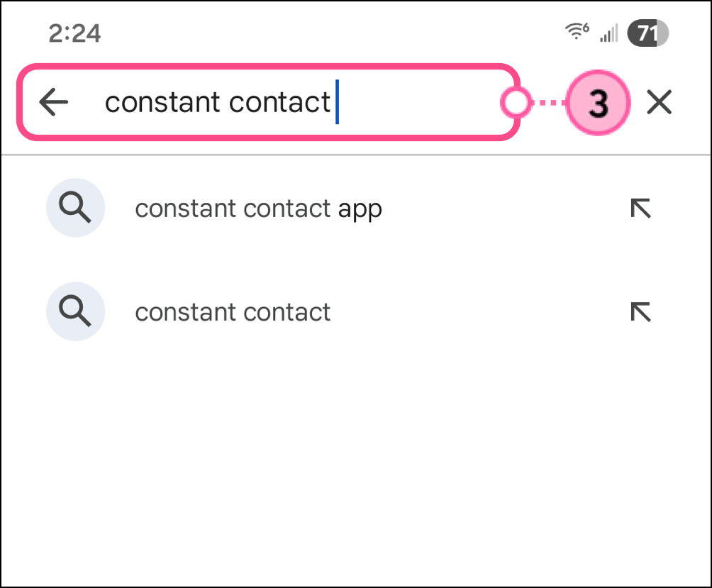Tap the back arrow in search bar
Image resolution: width=712 pixels, height=588 pixels.
tap(54, 103)
